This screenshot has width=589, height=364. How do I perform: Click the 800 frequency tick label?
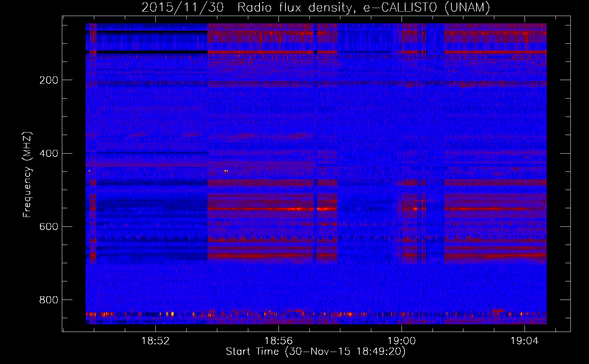(x=49, y=300)
